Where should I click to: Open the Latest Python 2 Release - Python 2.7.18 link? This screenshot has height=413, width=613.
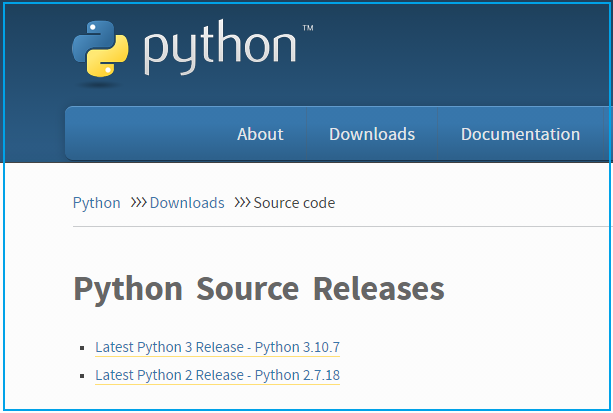[x=217, y=375]
